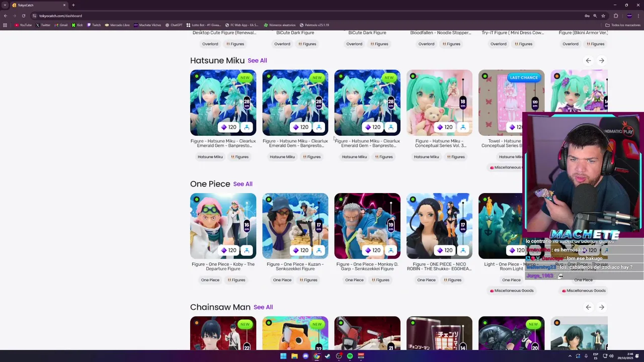Open the Todos los marcadores folder

622,25
